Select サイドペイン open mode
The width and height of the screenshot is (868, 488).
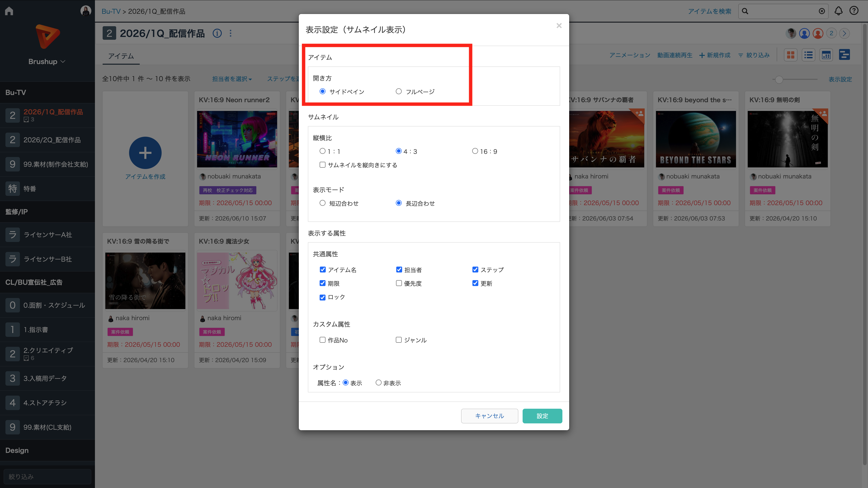click(x=323, y=91)
